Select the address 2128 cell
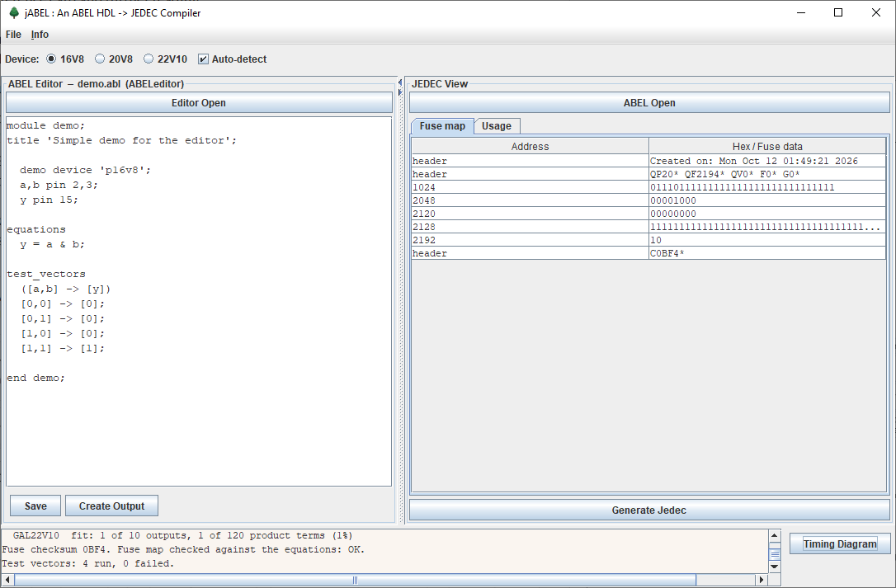 click(x=530, y=227)
